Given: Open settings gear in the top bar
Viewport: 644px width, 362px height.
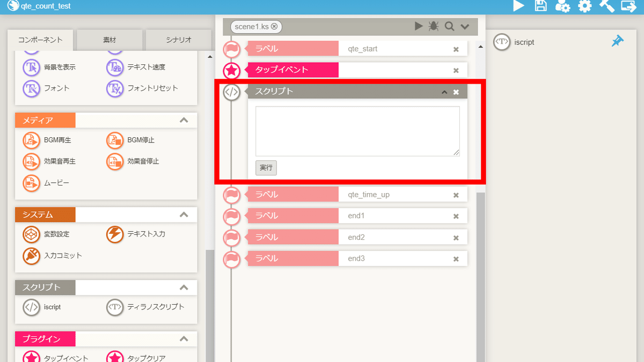Looking at the screenshot, I should coord(584,6).
